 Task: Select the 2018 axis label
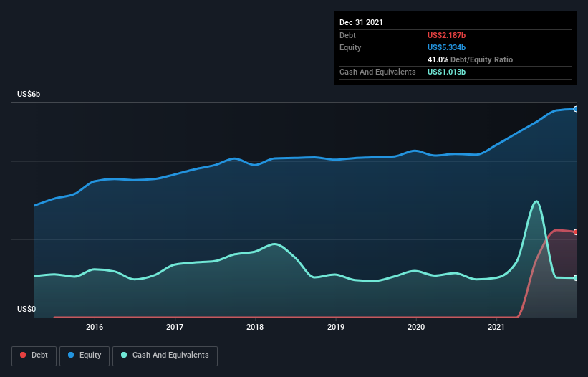255,327
